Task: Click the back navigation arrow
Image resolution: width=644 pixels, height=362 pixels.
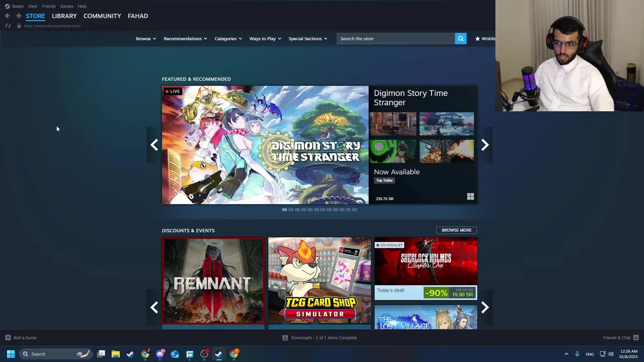Action: (x=8, y=16)
